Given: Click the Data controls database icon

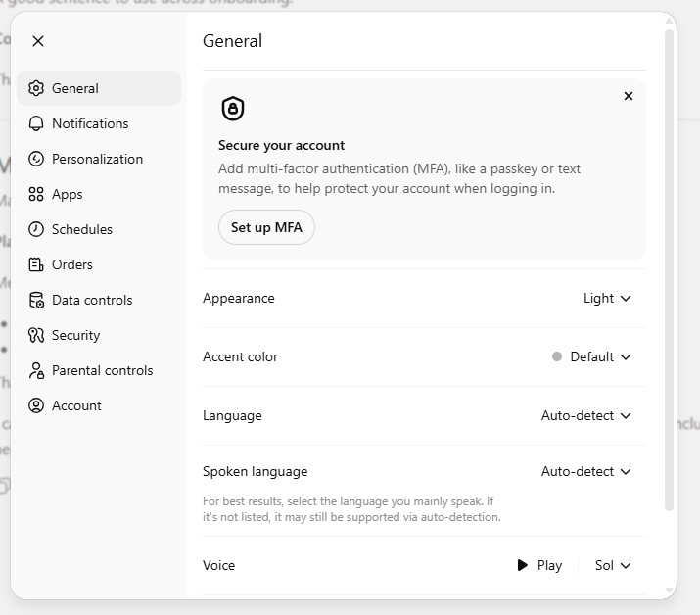Looking at the screenshot, I should tap(36, 300).
